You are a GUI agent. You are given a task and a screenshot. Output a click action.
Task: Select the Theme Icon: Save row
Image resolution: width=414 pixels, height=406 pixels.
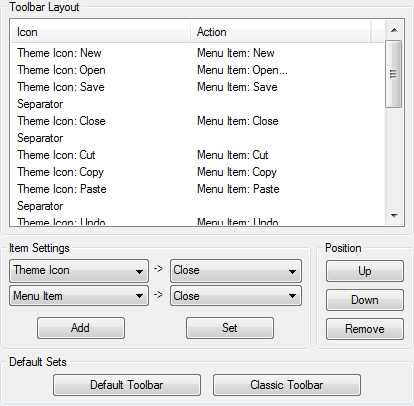tap(197, 87)
